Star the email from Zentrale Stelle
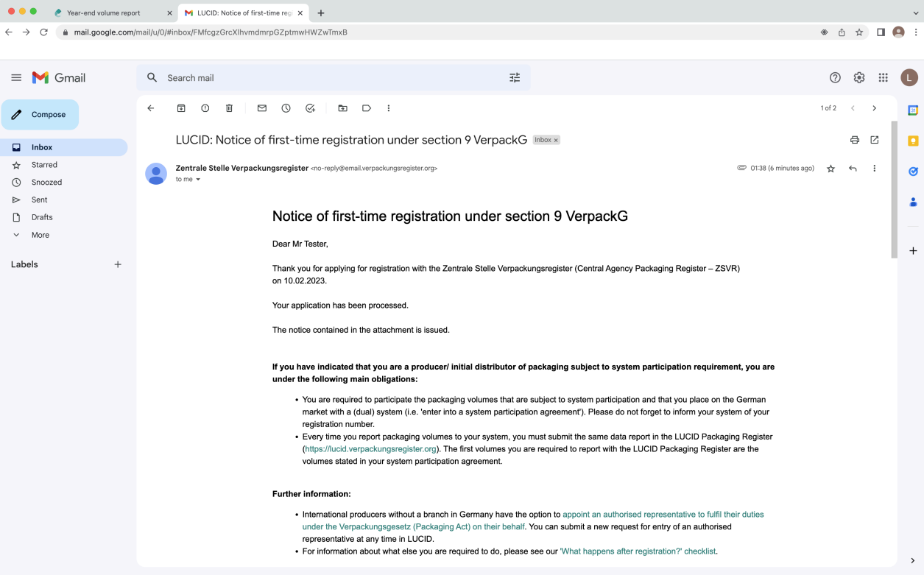This screenshot has height=575, width=924. 830,169
